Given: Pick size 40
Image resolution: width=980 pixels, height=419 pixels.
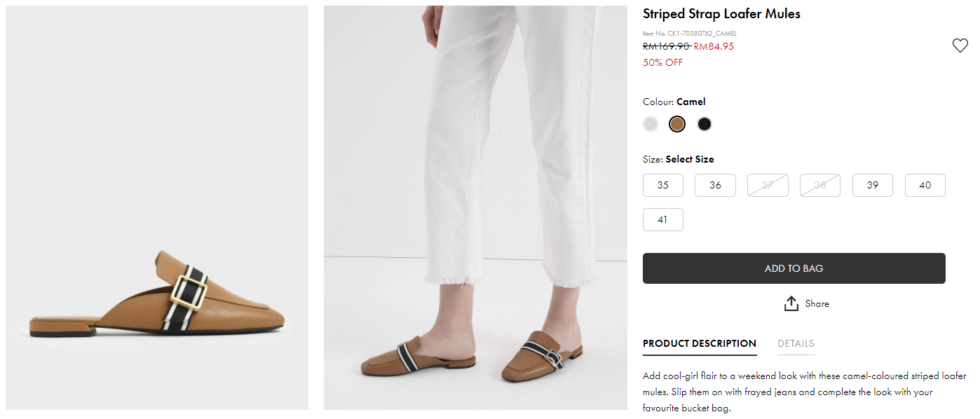Looking at the screenshot, I should click(x=925, y=185).
